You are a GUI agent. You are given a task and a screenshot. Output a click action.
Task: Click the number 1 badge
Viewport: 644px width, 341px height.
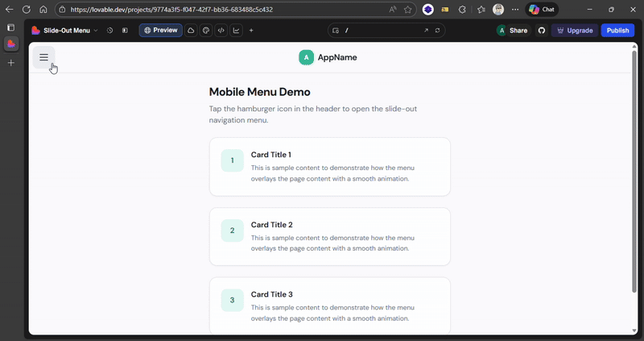233,160
